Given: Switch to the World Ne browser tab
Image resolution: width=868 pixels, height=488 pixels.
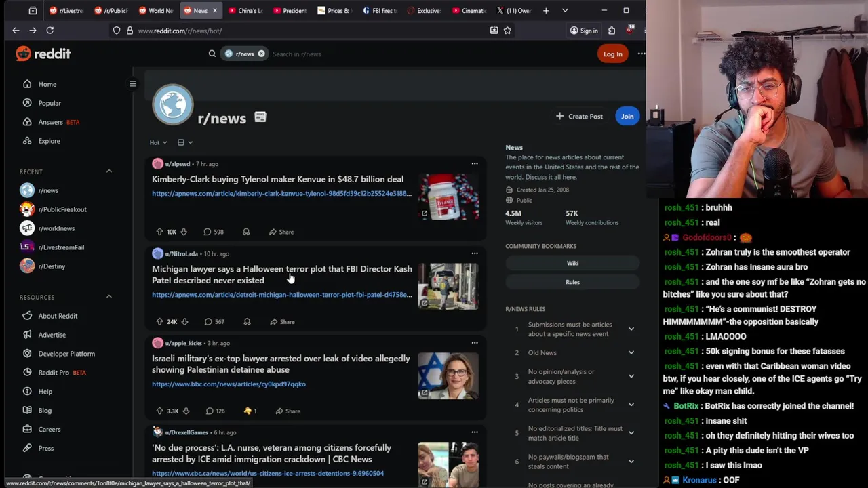Looking at the screenshot, I should coord(155,10).
